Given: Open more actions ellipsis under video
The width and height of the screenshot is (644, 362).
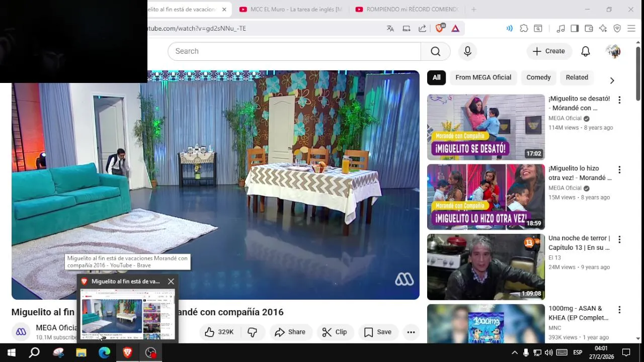Looking at the screenshot, I should [x=411, y=332].
